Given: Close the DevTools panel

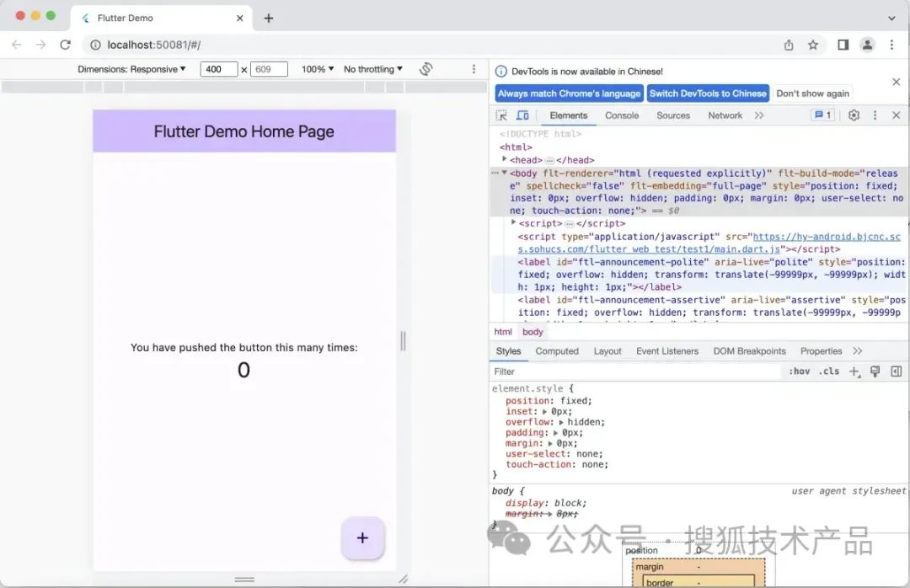Looking at the screenshot, I should 896,115.
